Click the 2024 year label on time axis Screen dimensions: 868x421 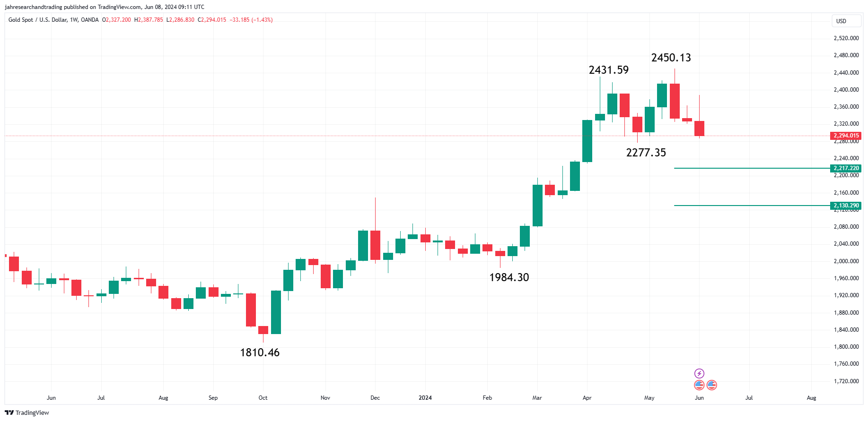[x=425, y=398]
